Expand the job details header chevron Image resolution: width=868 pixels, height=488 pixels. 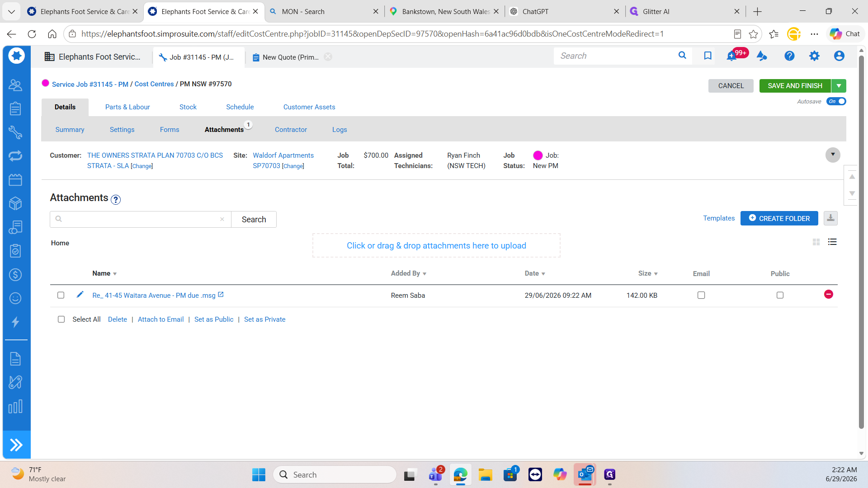click(x=833, y=155)
